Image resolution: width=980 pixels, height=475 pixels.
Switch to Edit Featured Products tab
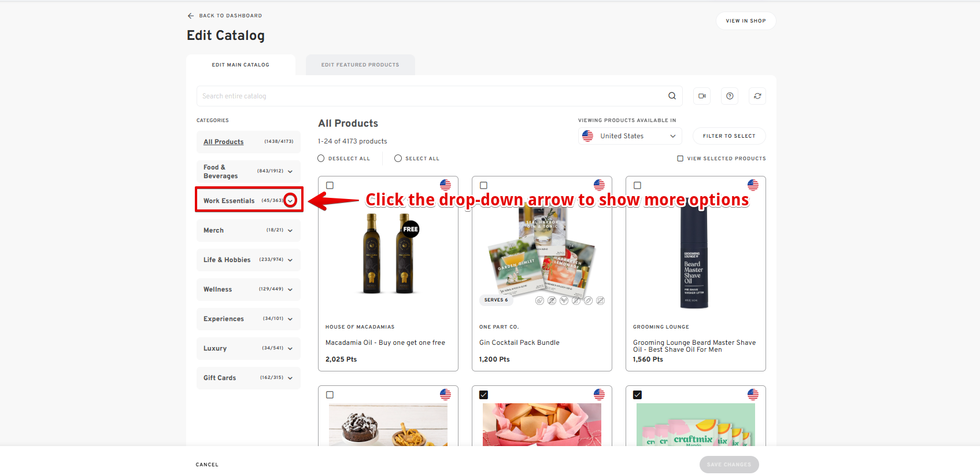coord(360,65)
